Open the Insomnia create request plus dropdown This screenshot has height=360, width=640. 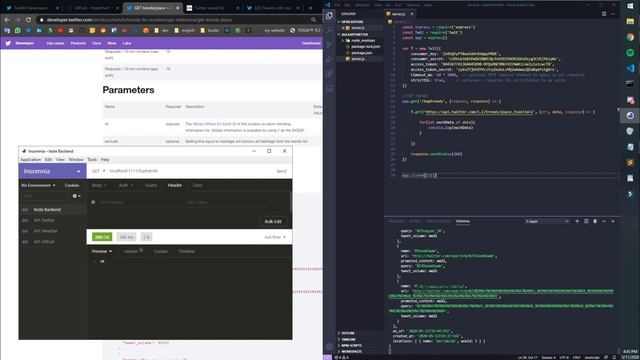point(76,196)
